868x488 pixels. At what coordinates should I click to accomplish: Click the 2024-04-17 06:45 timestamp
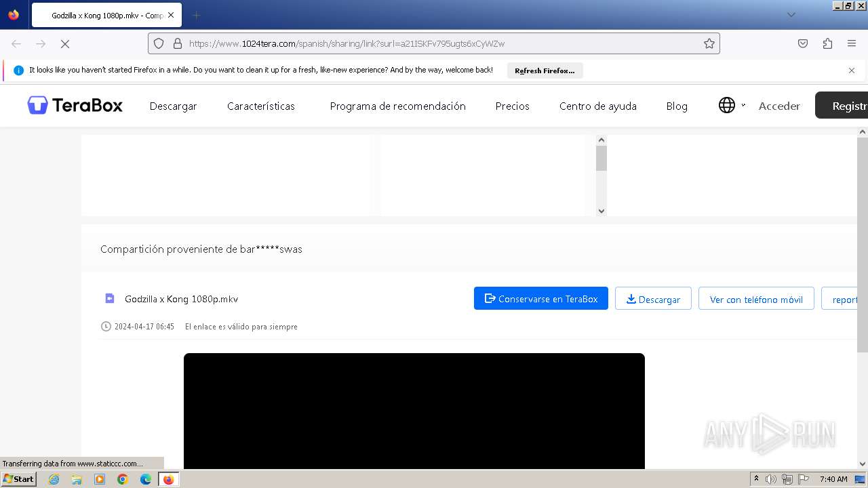click(x=144, y=327)
